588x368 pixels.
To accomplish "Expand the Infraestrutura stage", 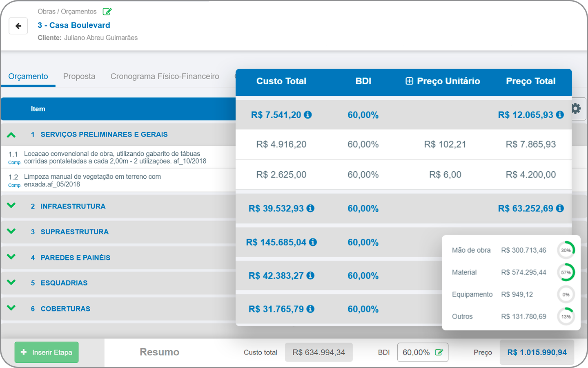I will 11,206.
